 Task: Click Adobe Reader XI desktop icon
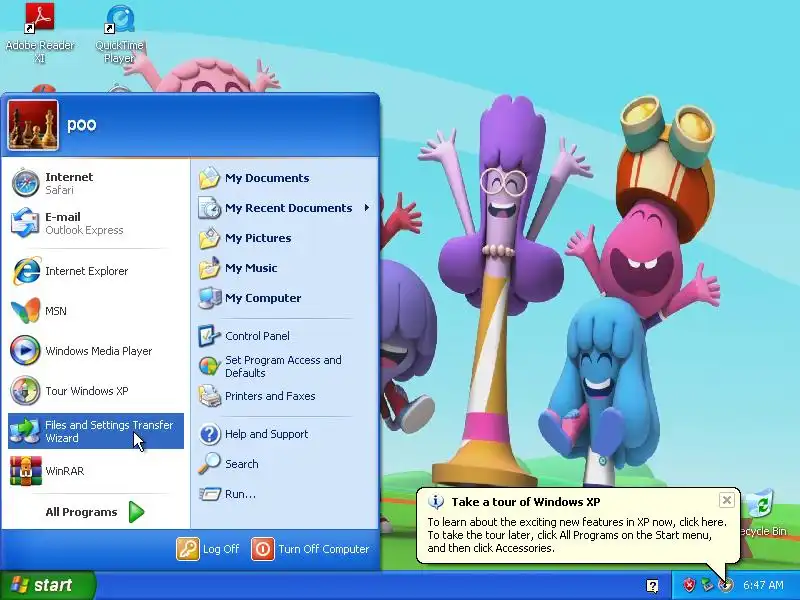40,33
